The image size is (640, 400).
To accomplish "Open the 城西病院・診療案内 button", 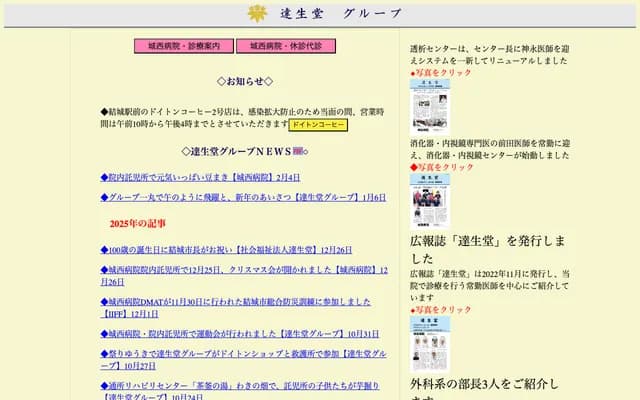I will tap(184, 46).
